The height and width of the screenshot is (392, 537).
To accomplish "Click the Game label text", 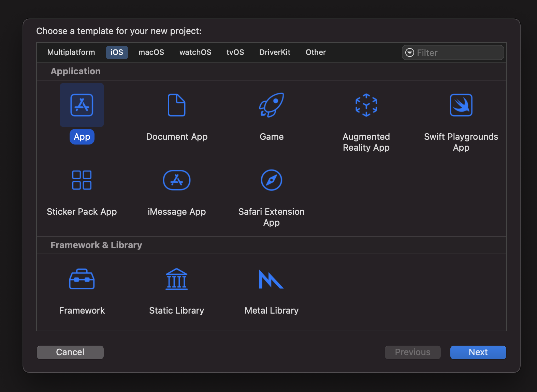I will [272, 137].
